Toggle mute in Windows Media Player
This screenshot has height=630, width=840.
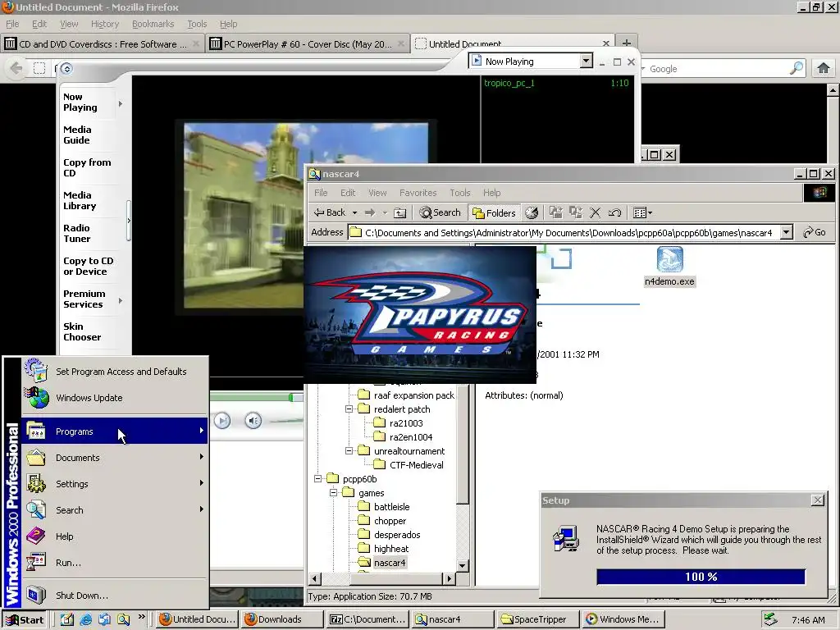[x=253, y=421]
